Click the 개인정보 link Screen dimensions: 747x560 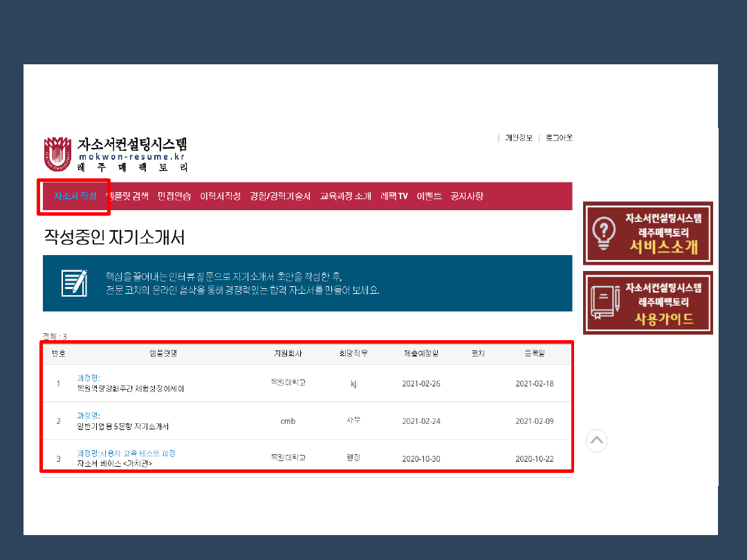[518, 138]
